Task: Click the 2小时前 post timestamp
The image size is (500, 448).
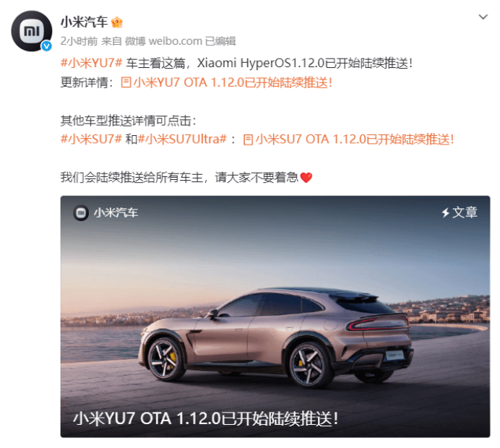Action: coord(79,41)
